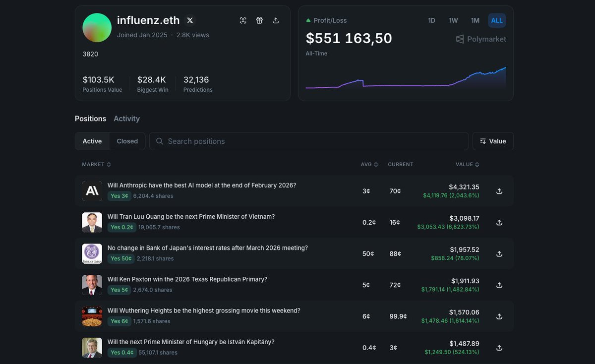Select the 1M time range

click(475, 20)
